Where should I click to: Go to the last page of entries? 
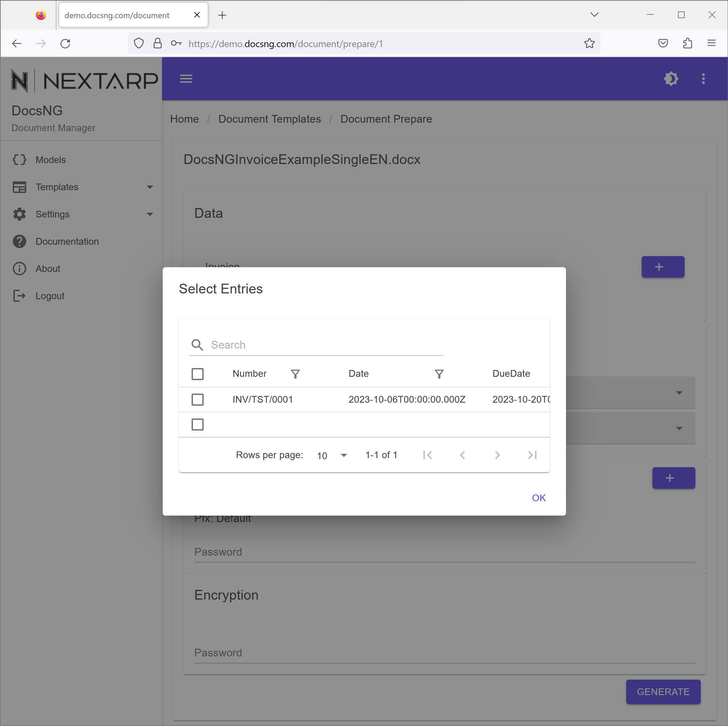coord(532,455)
